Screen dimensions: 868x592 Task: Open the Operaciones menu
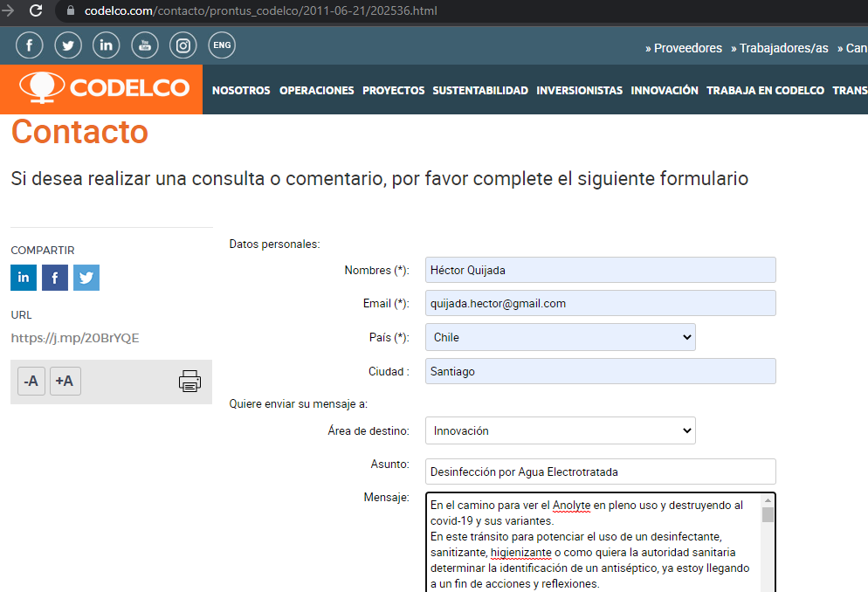[x=317, y=90]
